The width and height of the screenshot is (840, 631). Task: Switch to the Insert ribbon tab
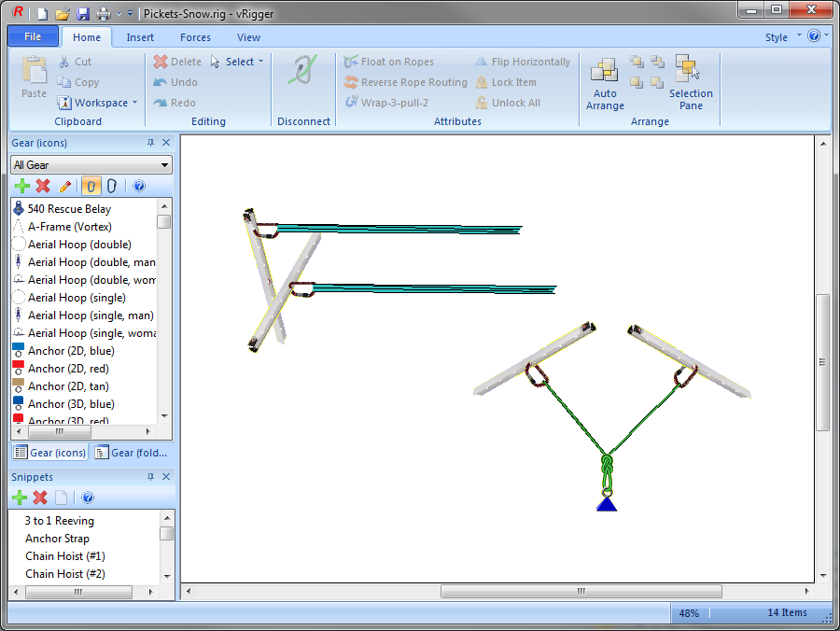point(141,37)
